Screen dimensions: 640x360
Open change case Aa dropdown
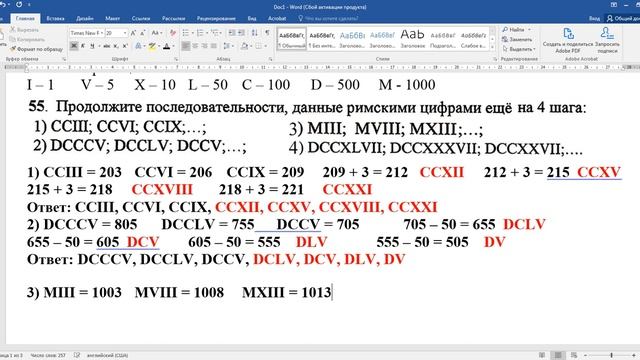[156, 33]
